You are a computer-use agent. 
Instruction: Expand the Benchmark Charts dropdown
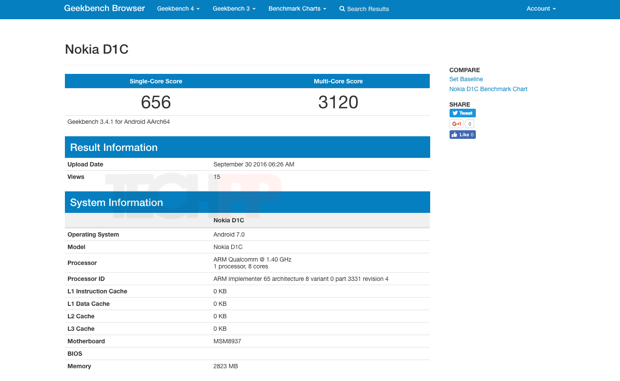pos(297,9)
